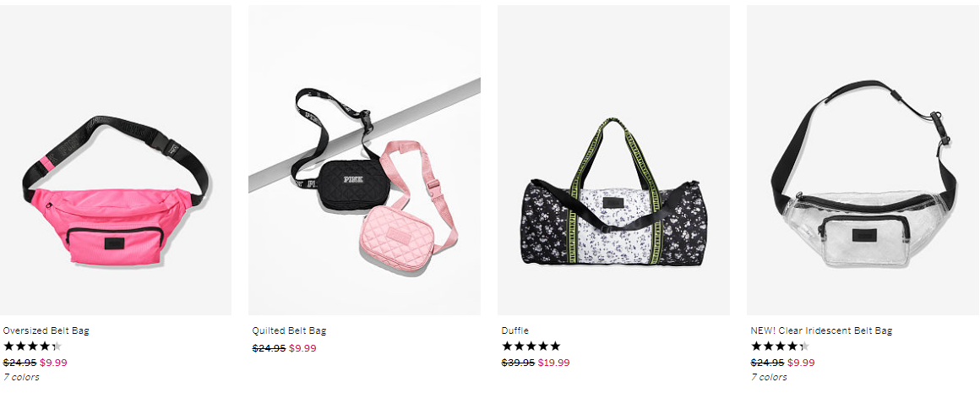Screen dimensions: 980x404
Task: Click NEW! Clear Iridescent Belt Bag title
Action: point(822,330)
